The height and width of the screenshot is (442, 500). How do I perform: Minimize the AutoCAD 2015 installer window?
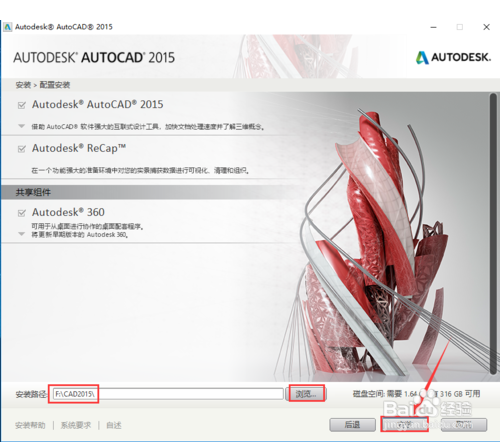tap(433, 27)
